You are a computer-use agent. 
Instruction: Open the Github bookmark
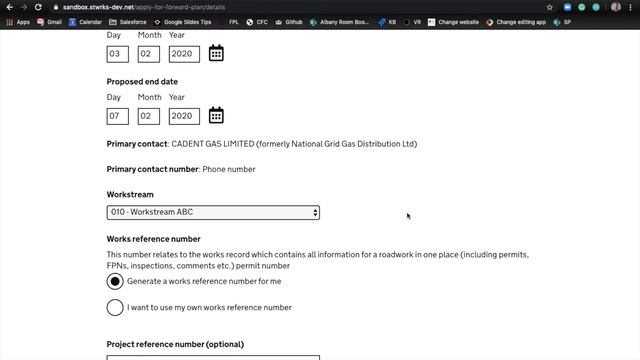289,22
